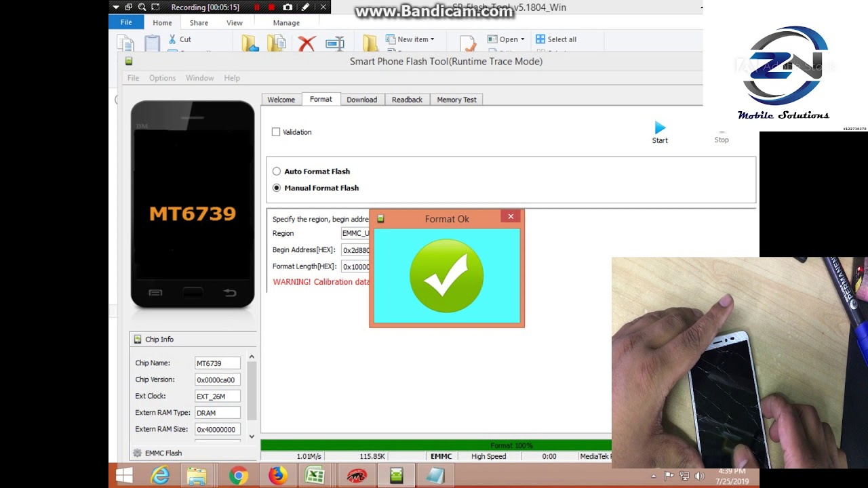Image resolution: width=868 pixels, height=488 pixels.
Task: Go to the Memory Test tab
Action: coord(456,100)
